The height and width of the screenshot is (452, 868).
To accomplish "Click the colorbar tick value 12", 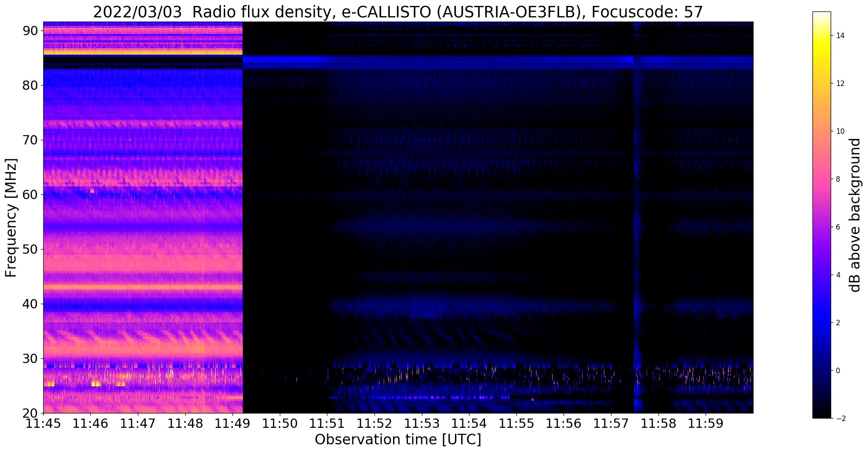I will 840,83.
